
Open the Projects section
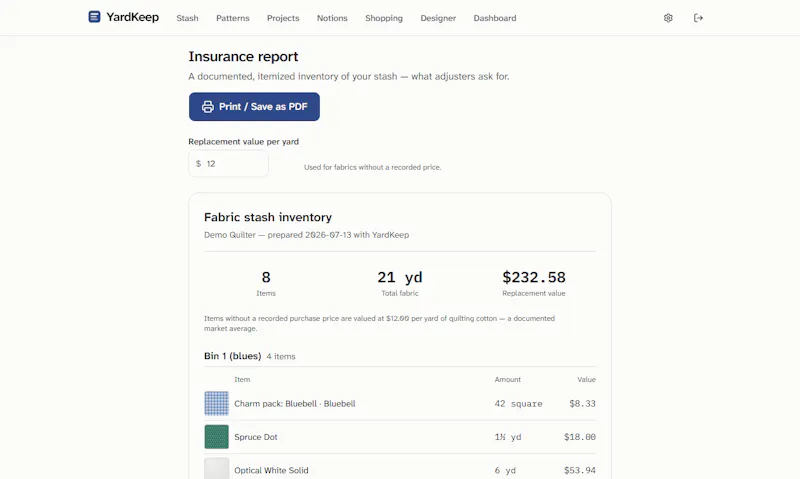tap(283, 18)
